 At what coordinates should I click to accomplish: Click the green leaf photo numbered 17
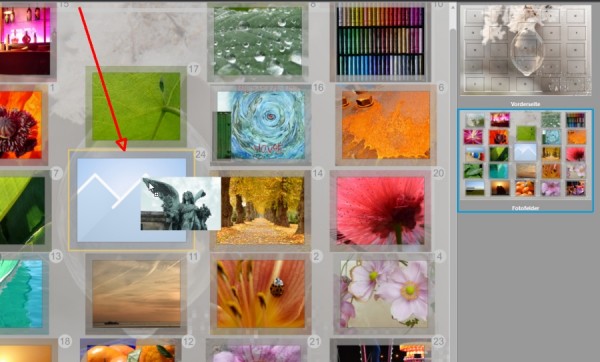(x=136, y=107)
